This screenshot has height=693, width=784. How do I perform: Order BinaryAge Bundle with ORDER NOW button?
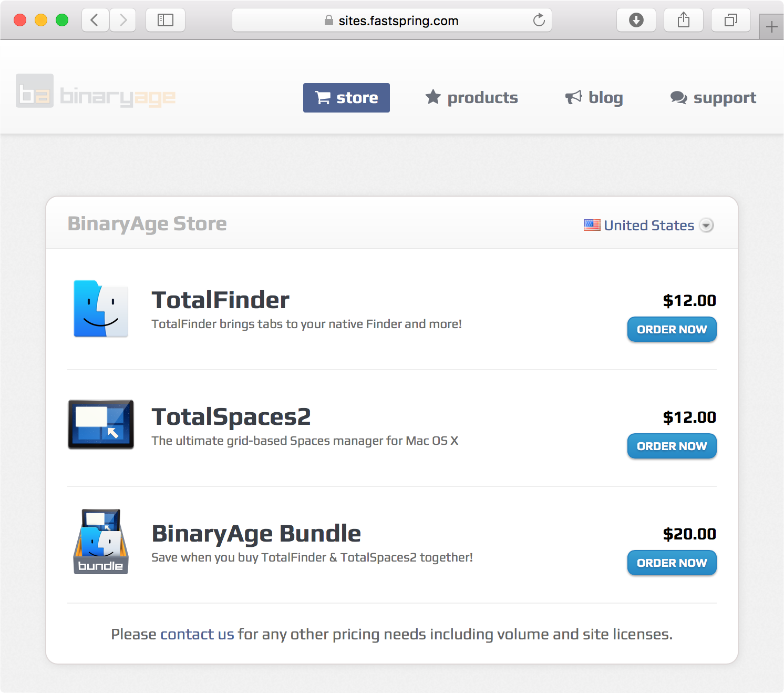672,563
